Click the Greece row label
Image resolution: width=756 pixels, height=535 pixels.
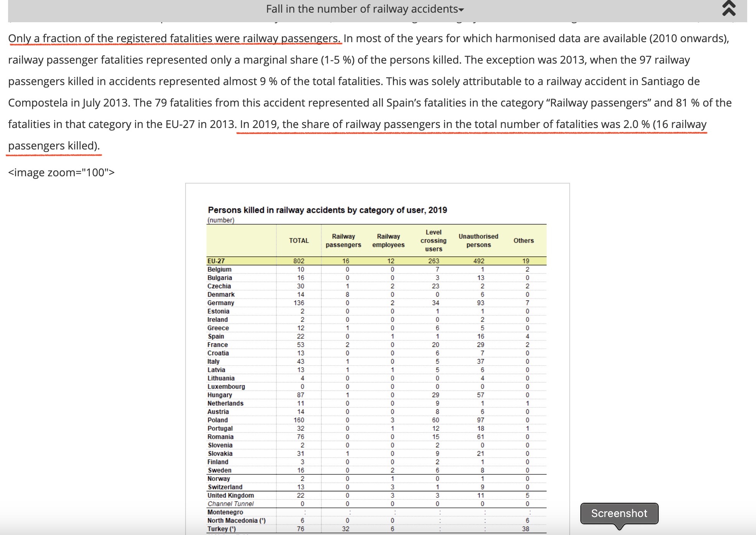218,328
